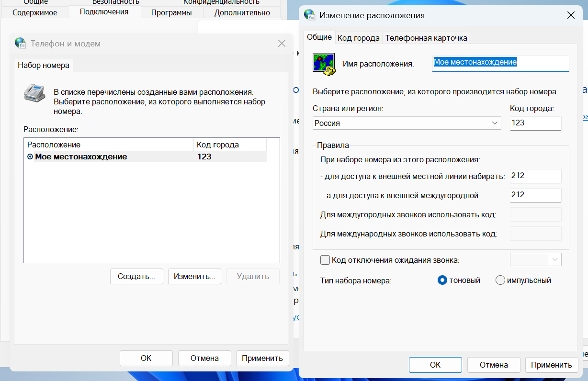Image resolution: width=588 pixels, height=381 pixels.
Task: Select импульсный dialing type
Action: pyautogui.click(x=500, y=280)
